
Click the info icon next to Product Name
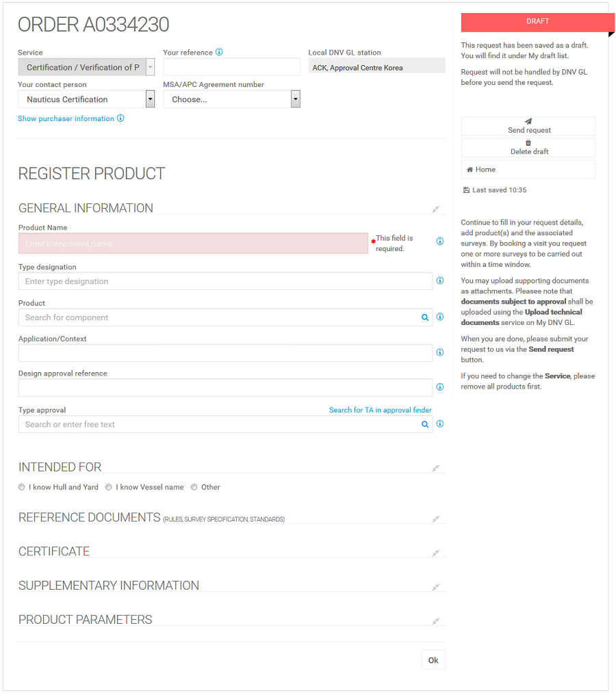[x=439, y=241]
